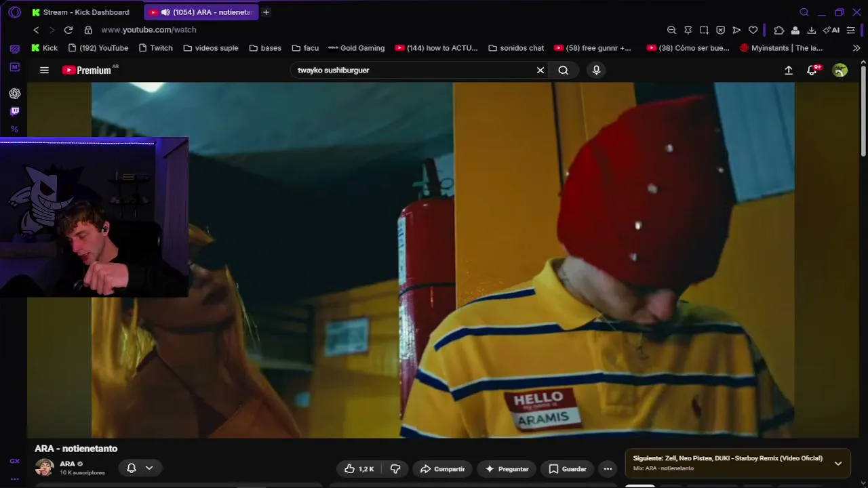Open the extensions puzzle icon

(x=778, y=30)
